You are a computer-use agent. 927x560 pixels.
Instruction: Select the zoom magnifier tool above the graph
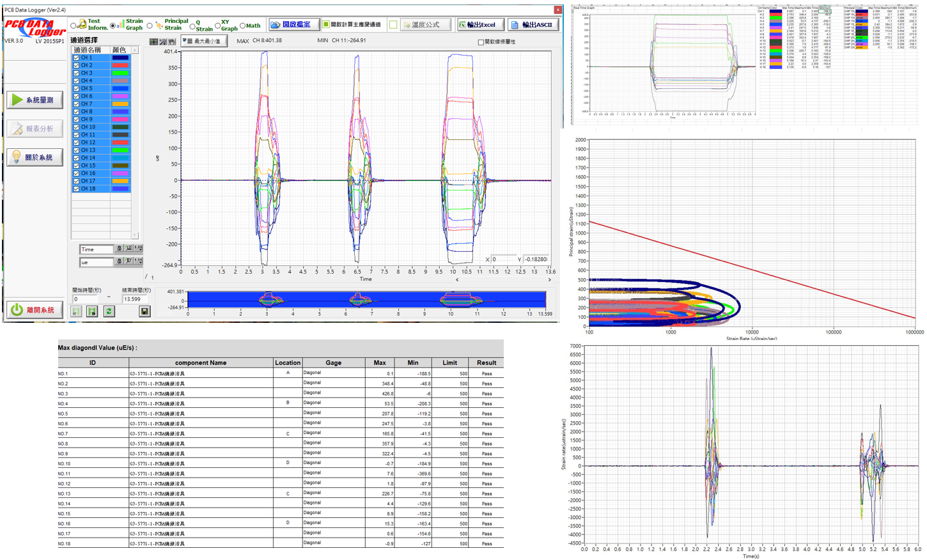(162, 42)
